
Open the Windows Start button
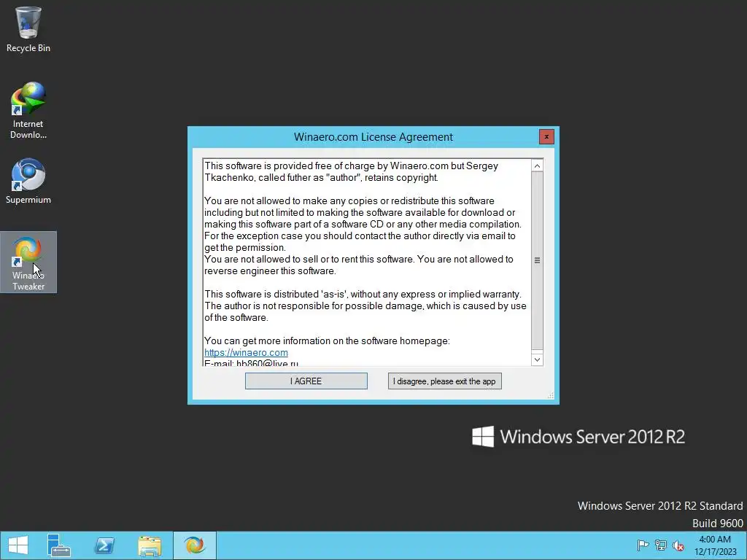pyautogui.click(x=18, y=545)
